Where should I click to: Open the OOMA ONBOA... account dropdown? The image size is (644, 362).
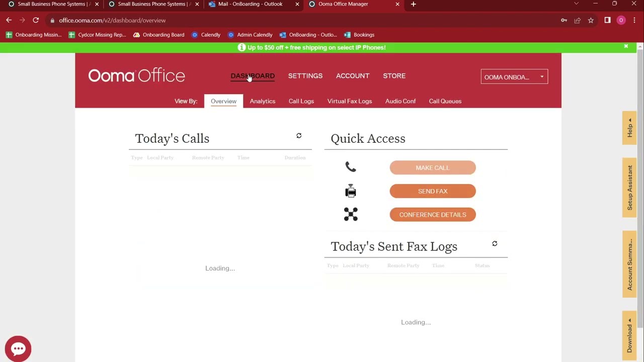(x=514, y=77)
